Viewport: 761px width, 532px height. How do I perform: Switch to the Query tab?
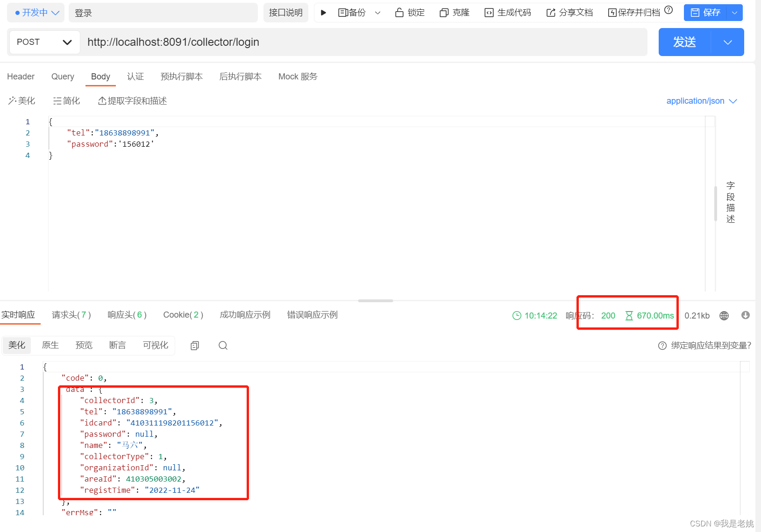click(x=63, y=77)
